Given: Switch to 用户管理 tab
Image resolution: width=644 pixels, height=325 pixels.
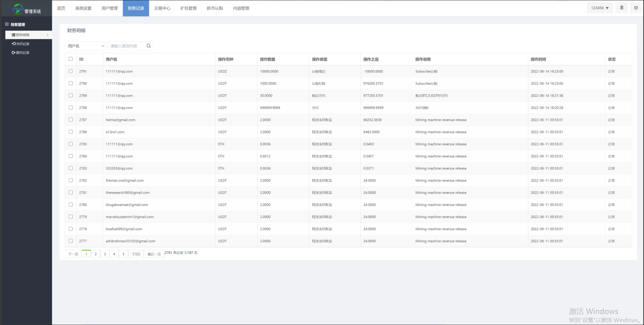Looking at the screenshot, I should point(109,8).
